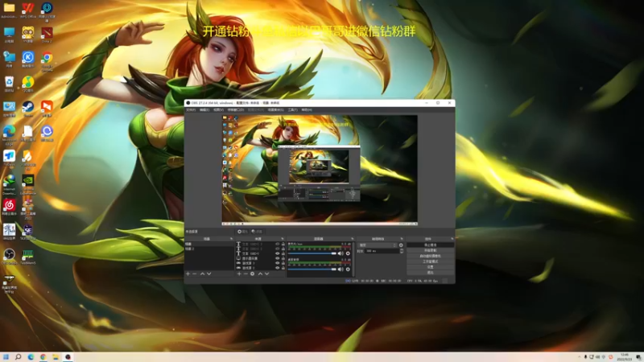Add a new source with the plus icon

tap(239, 274)
